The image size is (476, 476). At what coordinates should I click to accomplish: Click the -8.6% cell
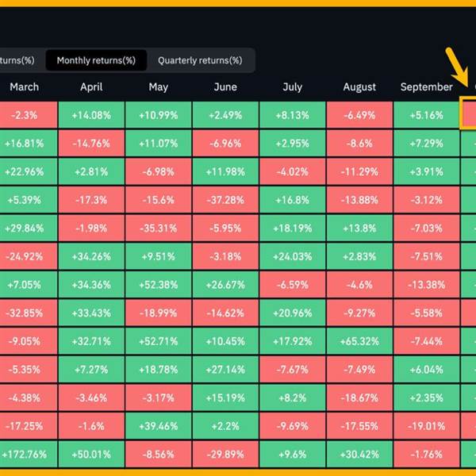pos(359,143)
